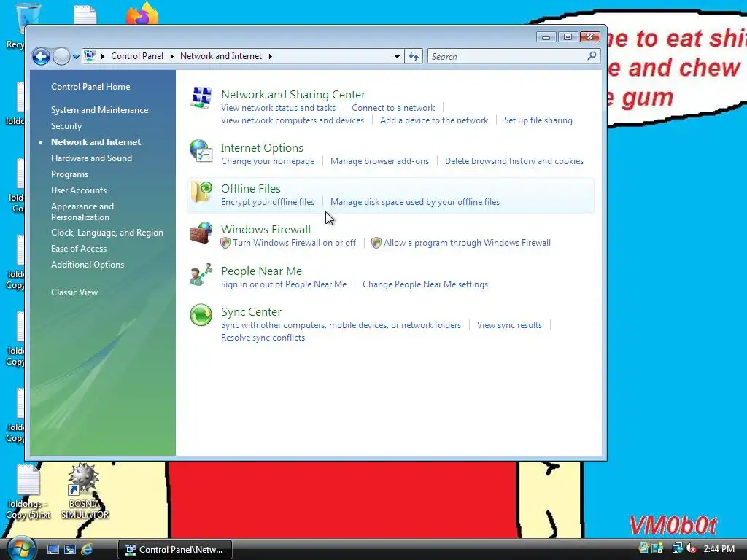
Task: Select the Recycle Bin desktop icon
Action: pos(27,19)
